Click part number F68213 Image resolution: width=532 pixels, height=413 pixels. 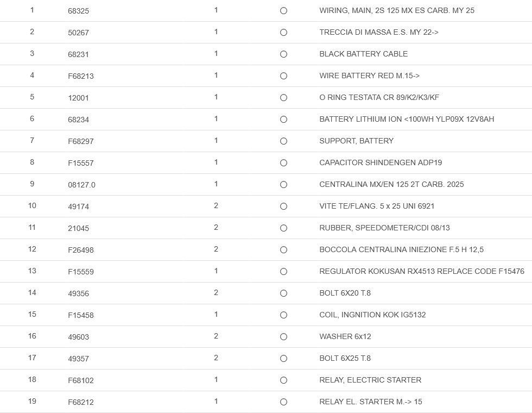click(x=80, y=76)
